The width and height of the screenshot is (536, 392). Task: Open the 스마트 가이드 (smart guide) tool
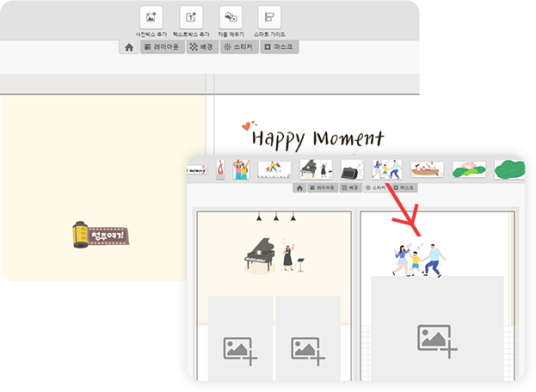click(x=269, y=18)
